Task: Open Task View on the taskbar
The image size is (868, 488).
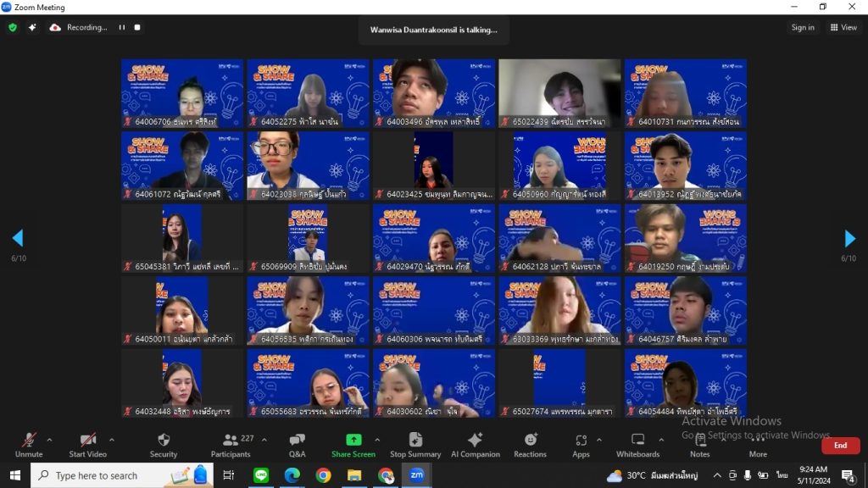Action: point(228,475)
